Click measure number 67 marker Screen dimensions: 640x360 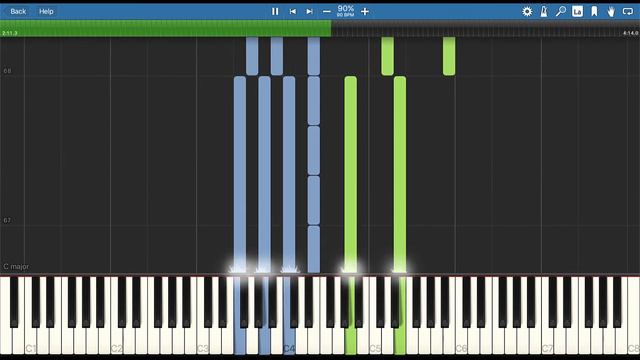pyautogui.click(x=7, y=220)
